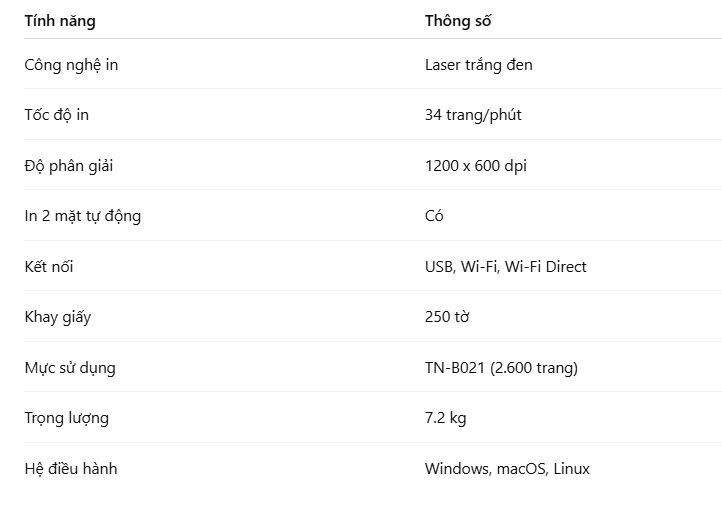Image resolution: width=722 pixels, height=515 pixels.
Task: Click the "Windows, macOS, Linux" value
Action: click(507, 468)
